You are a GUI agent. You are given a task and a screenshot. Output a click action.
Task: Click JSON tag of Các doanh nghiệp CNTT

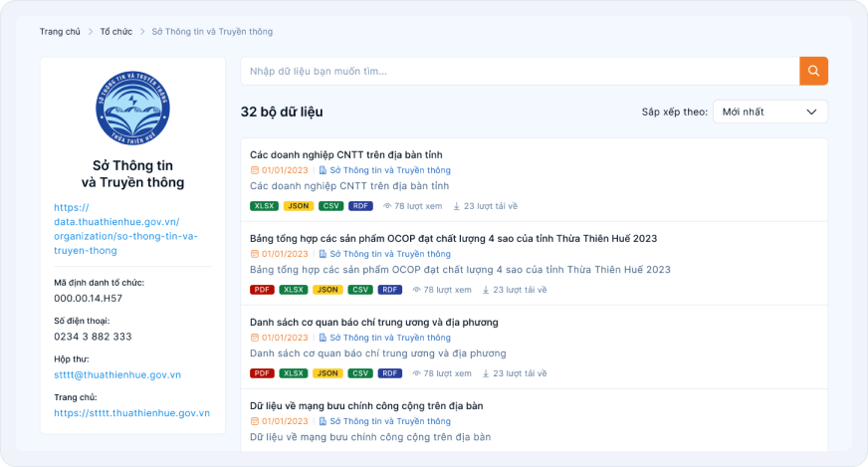tap(299, 206)
